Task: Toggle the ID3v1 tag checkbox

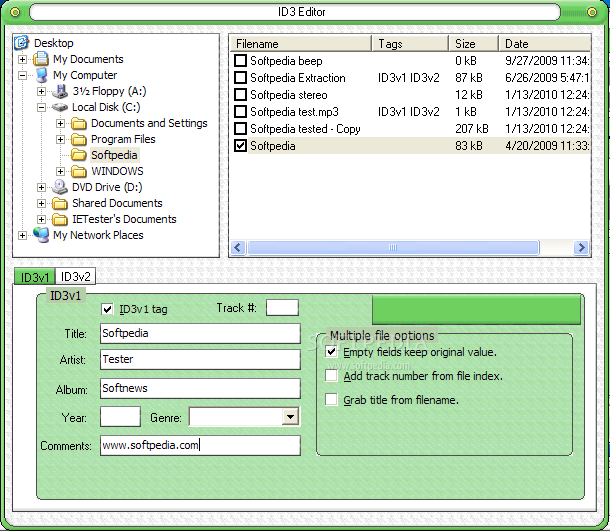Action: [107, 309]
